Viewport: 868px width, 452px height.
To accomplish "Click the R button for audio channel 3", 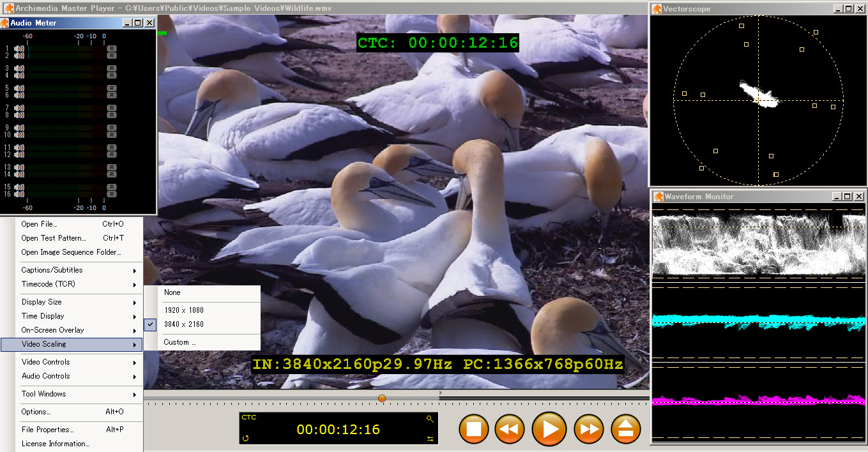I will [112, 68].
